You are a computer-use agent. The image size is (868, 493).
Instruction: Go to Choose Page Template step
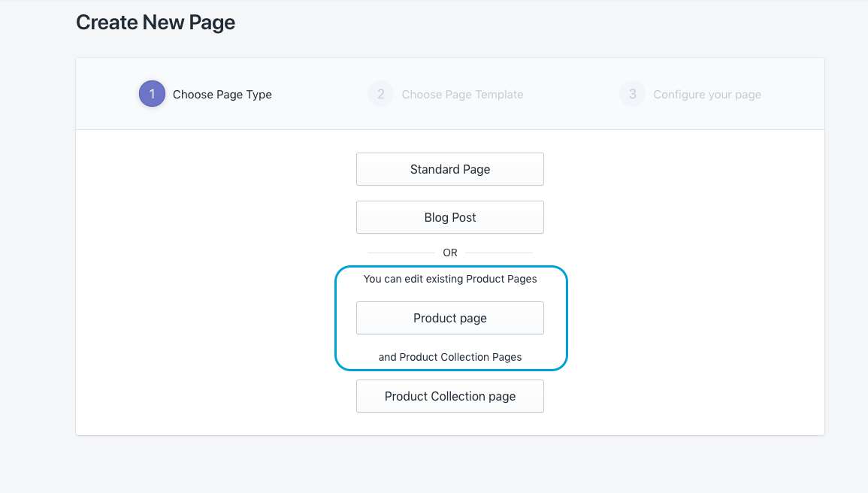tap(462, 95)
